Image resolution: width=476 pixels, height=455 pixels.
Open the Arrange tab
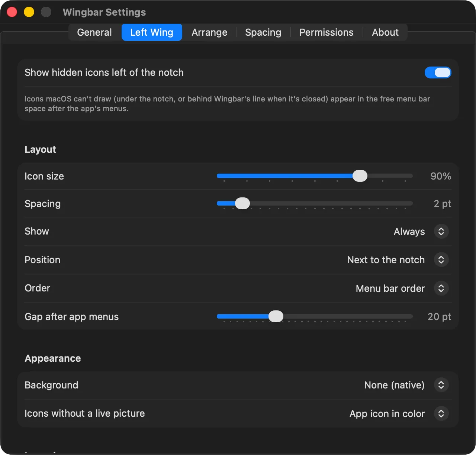[209, 32]
